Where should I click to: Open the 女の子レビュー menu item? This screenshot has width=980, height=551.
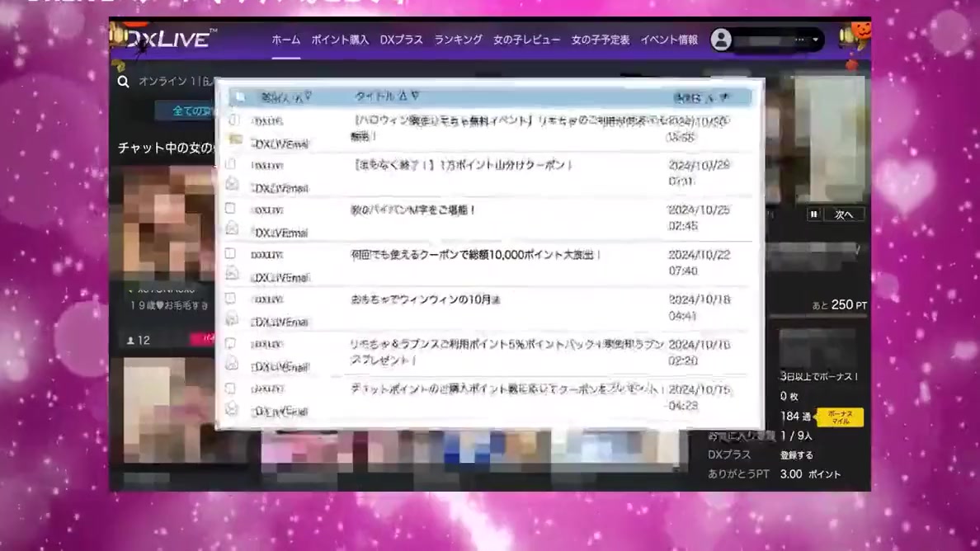[x=527, y=40]
